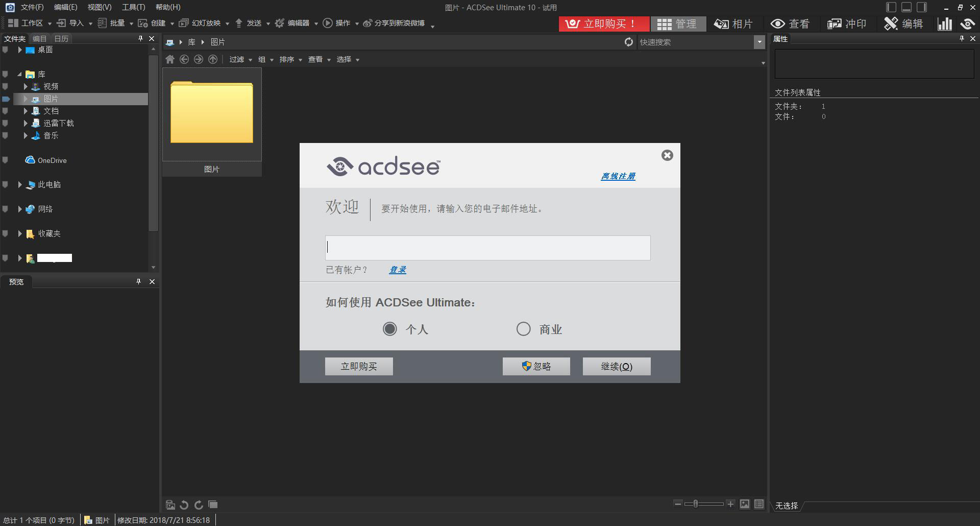Click the red 立即购买！ banner button
The height and width of the screenshot is (526, 980).
[604, 23]
